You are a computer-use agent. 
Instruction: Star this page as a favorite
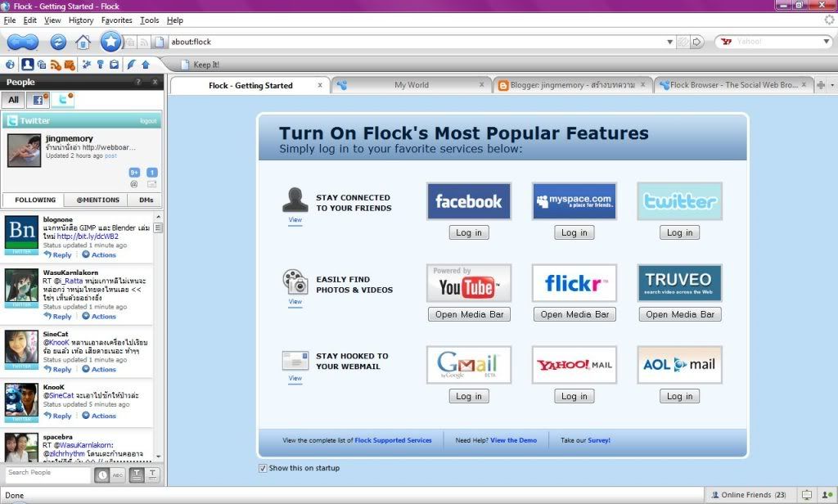[x=110, y=41]
